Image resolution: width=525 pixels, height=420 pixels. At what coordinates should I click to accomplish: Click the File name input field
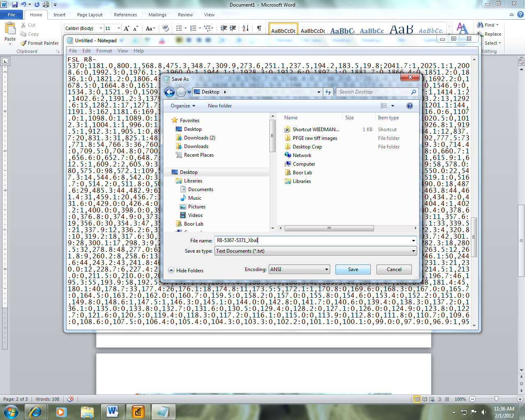(x=313, y=241)
